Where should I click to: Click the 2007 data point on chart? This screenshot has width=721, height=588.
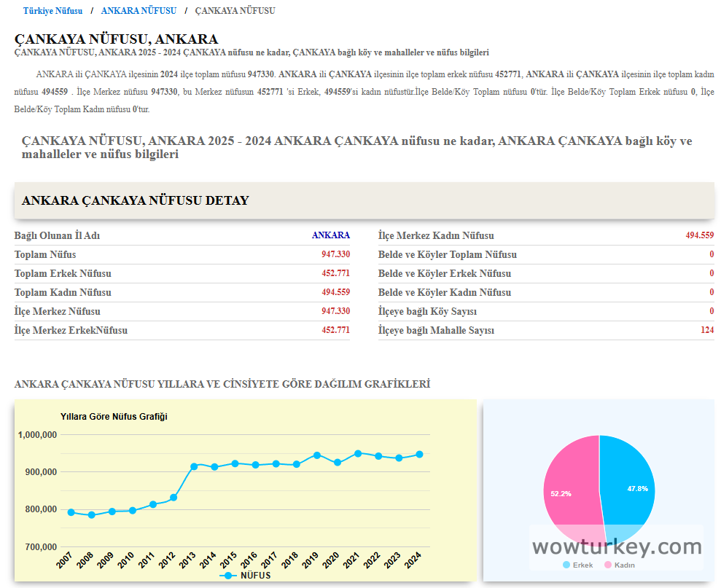[71, 512]
